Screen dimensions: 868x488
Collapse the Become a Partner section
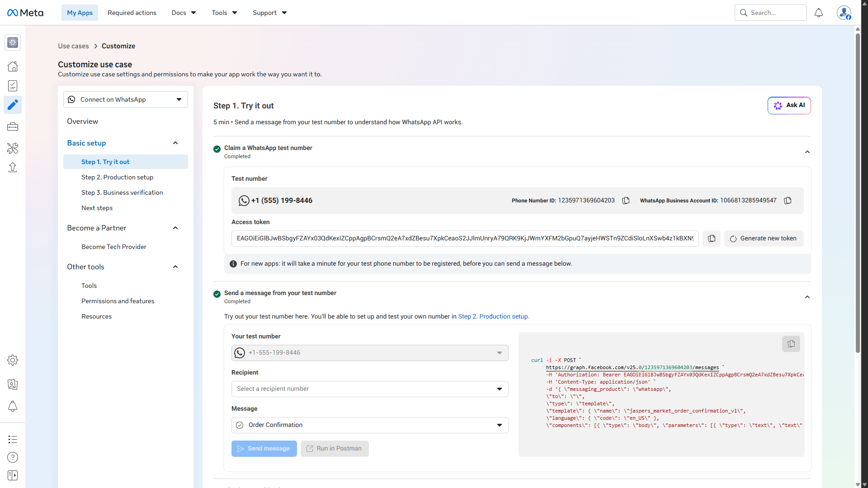pyautogui.click(x=175, y=228)
